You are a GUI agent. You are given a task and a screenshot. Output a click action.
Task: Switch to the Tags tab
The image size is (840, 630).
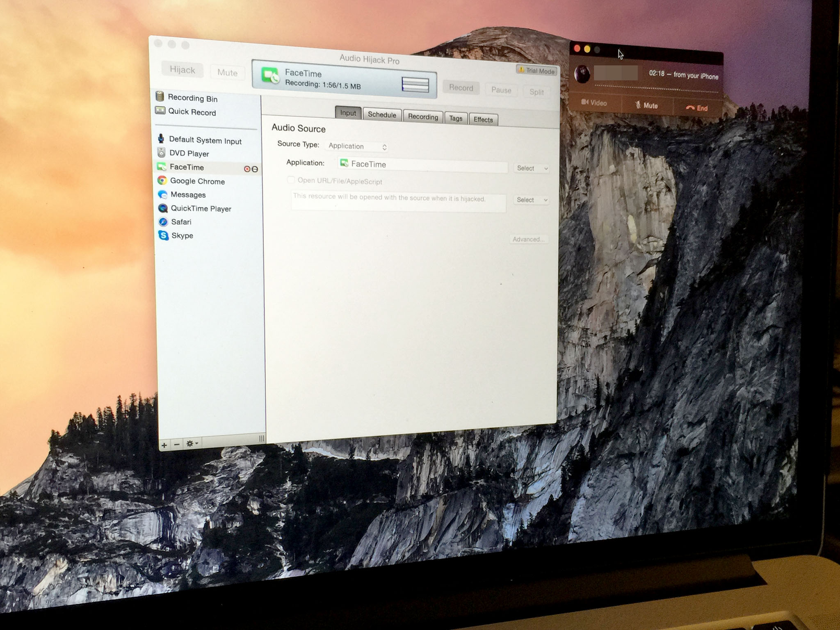point(456,119)
